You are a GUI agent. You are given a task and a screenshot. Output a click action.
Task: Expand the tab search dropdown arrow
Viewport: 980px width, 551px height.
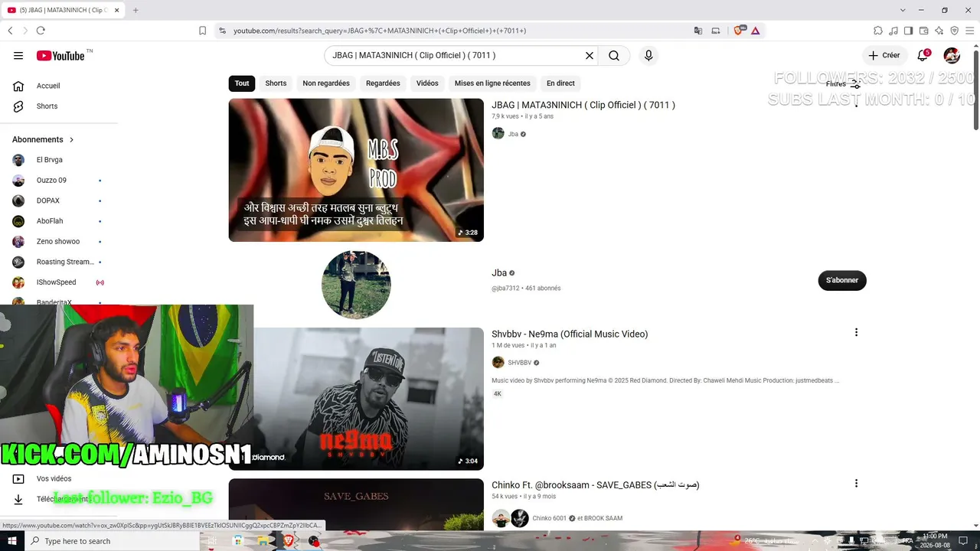(903, 10)
